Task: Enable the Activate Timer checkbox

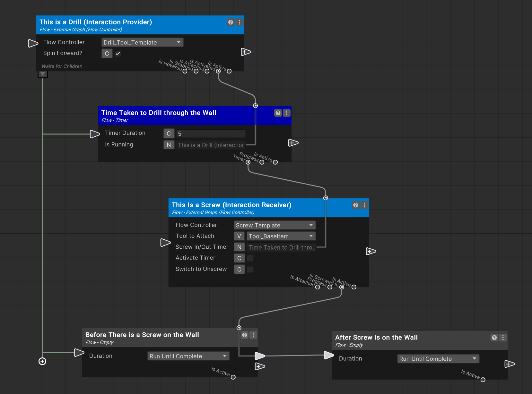Action: (250, 258)
